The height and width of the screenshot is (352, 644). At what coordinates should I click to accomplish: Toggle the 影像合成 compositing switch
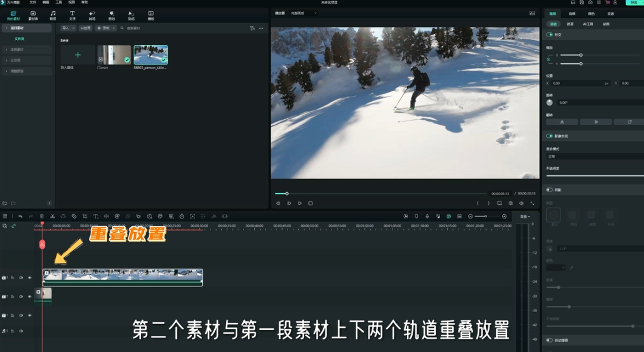pyautogui.click(x=549, y=136)
